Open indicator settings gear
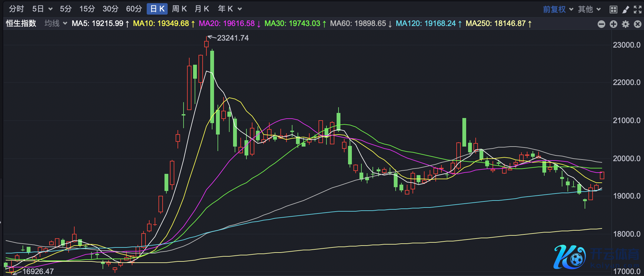The image size is (644, 276). click(x=625, y=24)
